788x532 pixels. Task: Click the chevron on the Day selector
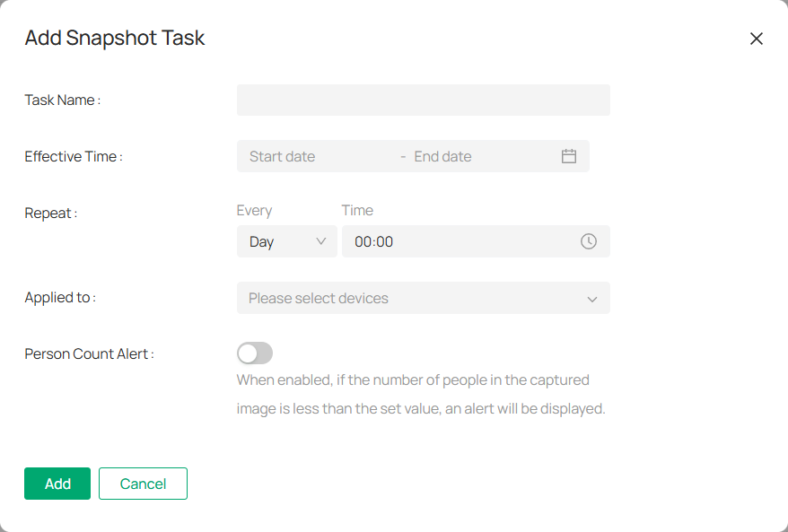[320, 240]
